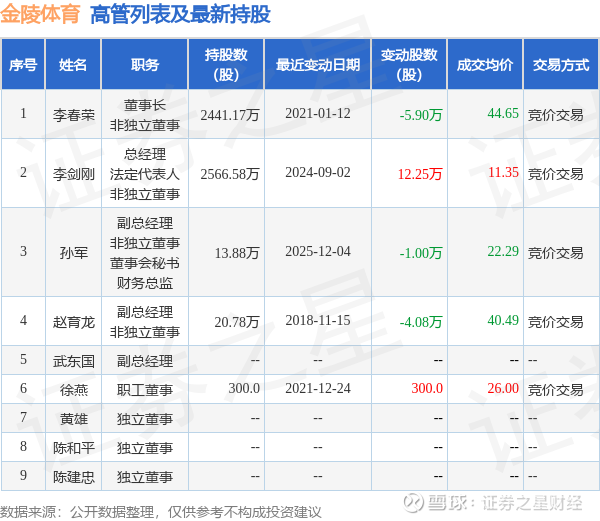Click the 序号 column header

(x=23, y=65)
